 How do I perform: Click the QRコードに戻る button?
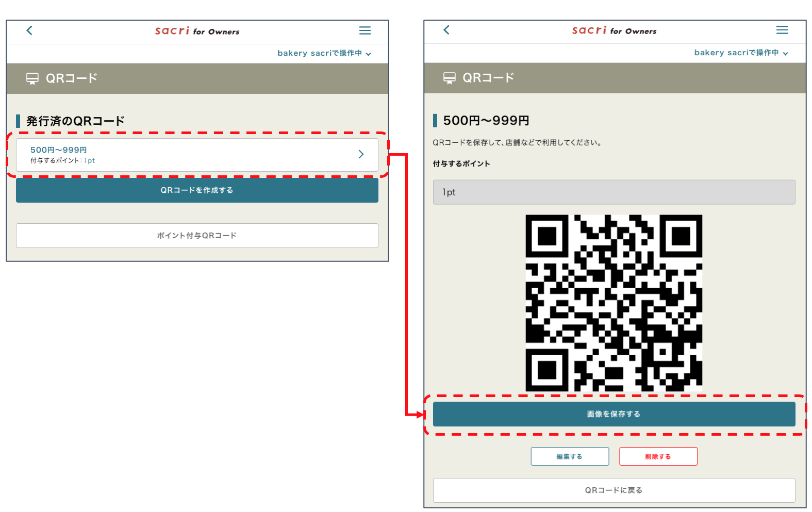pos(614,490)
